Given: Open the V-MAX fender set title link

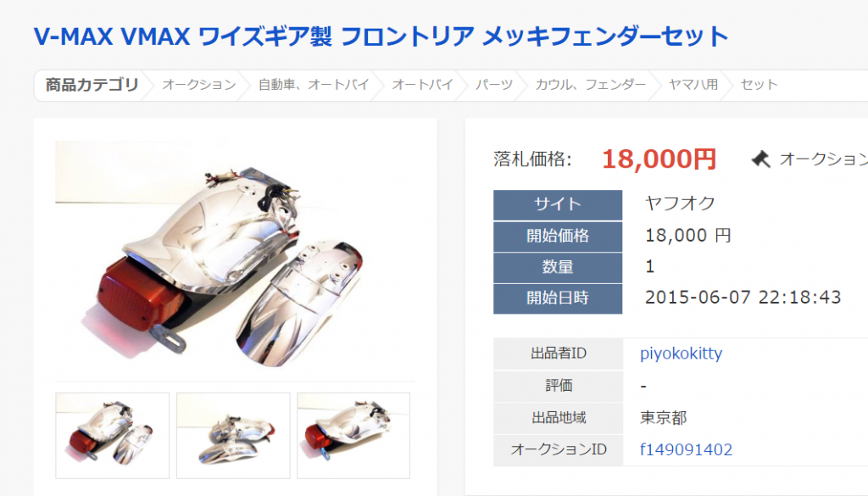Looking at the screenshot, I should 381,36.
